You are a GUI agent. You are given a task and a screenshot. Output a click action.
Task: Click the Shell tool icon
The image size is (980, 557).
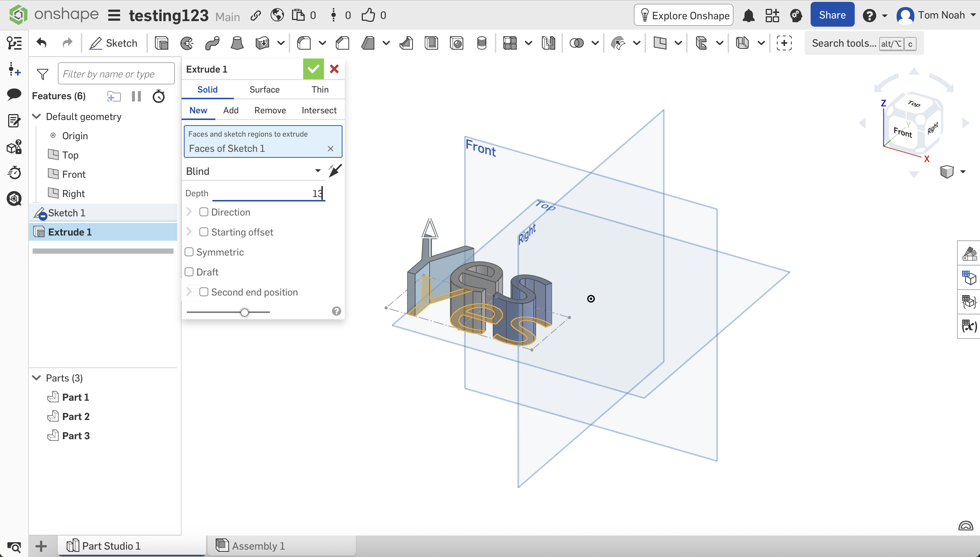point(431,43)
